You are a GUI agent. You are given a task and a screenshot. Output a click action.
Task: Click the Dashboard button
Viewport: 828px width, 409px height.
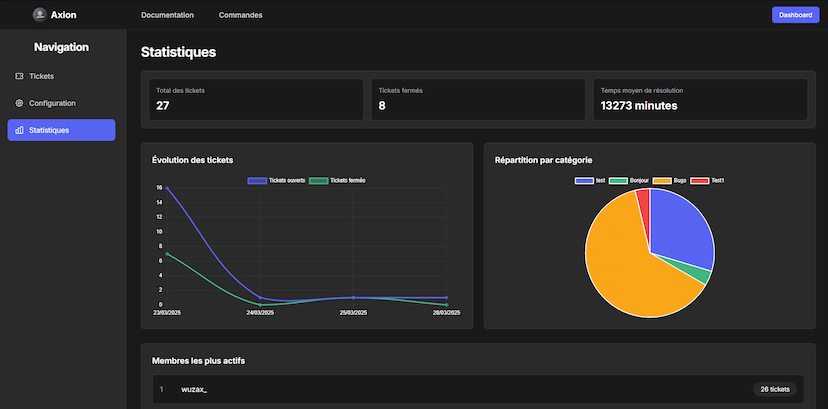(x=795, y=15)
